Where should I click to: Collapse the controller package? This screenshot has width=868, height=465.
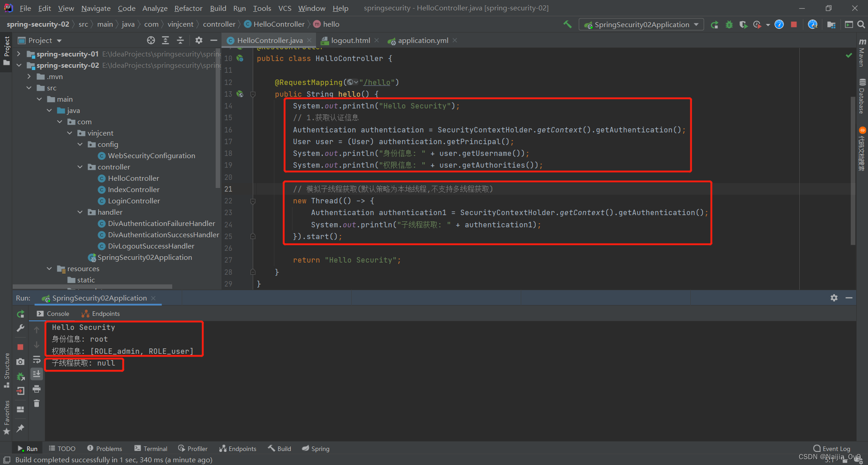tap(80, 167)
